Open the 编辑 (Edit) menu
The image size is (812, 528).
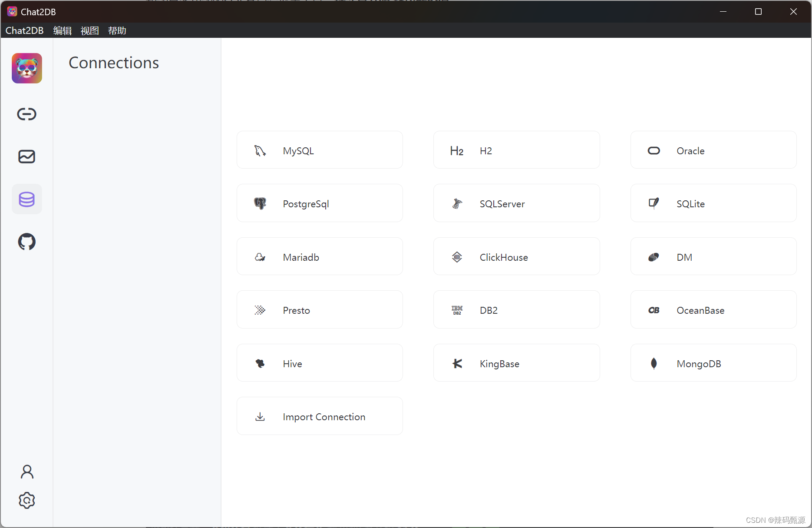[63, 30]
